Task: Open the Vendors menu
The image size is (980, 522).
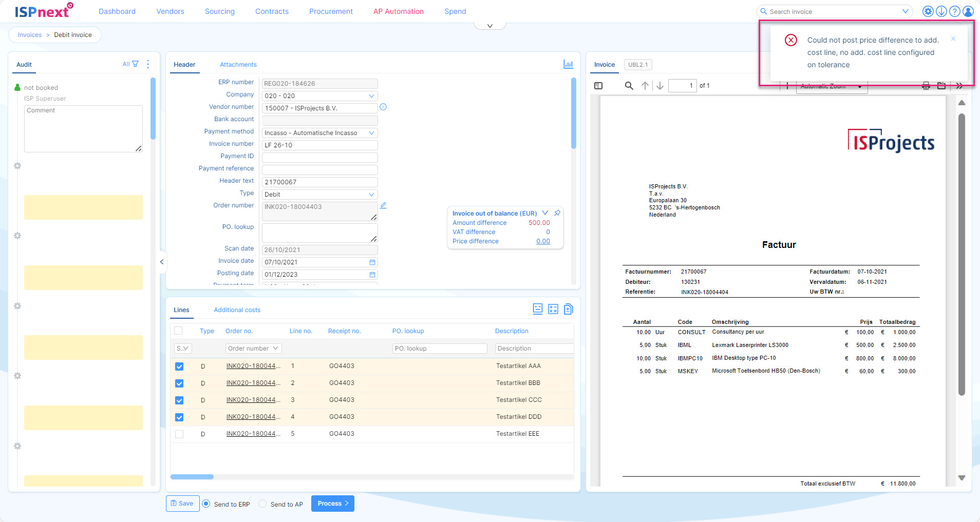Action: point(170,11)
